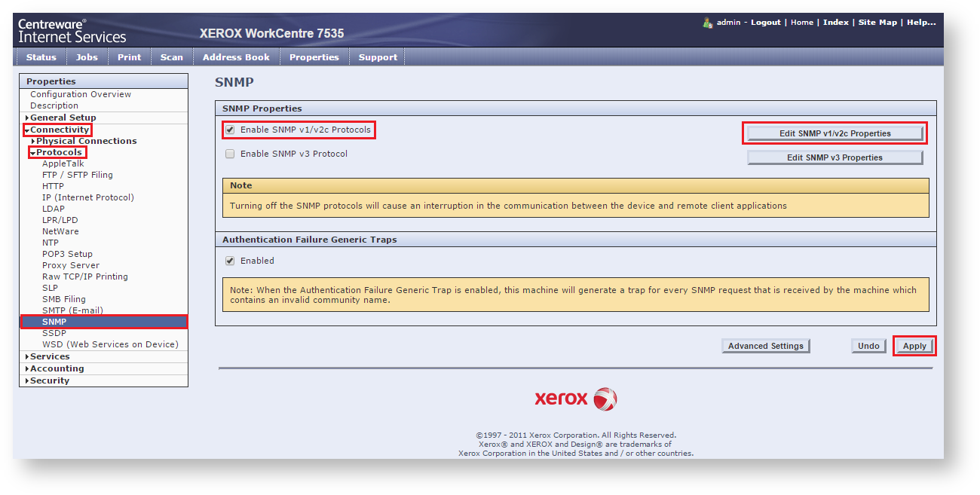Switch to the Print tab
The image size is (980, 495).
pos(129,57)
